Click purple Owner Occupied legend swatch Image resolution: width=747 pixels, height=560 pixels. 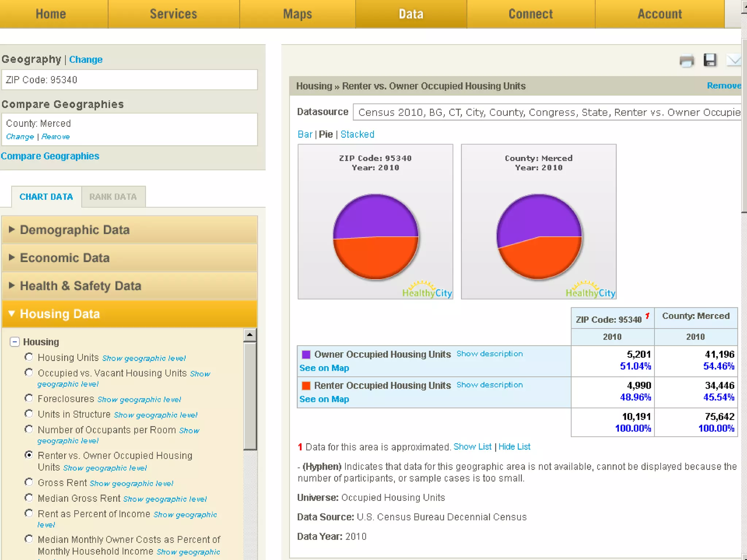tap(306, 354)
